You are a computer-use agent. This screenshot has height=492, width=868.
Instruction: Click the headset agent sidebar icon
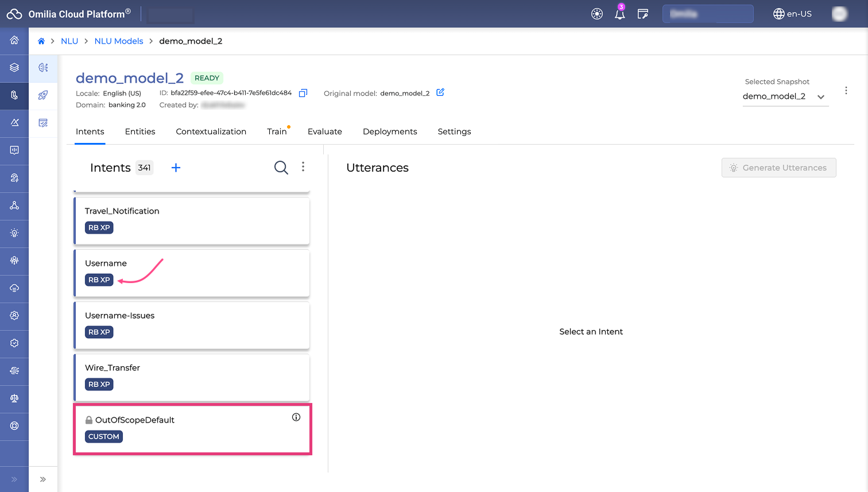(x=14, y=177)
